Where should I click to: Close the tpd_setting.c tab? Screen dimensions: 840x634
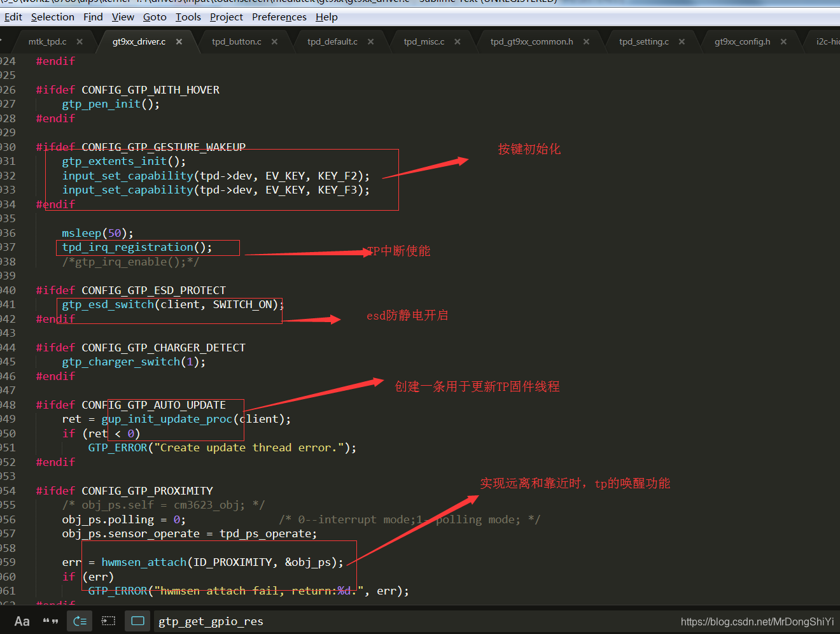point(682,41)
